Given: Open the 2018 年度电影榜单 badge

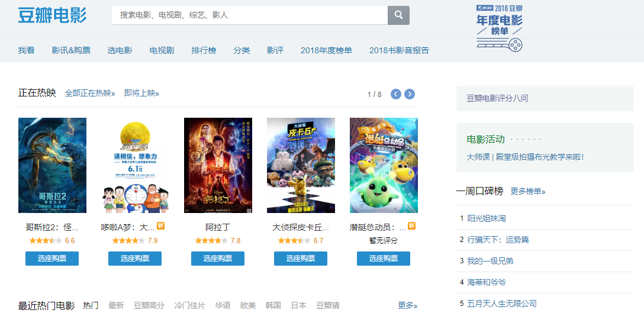Looking at the screenshot, I should (500, 28).
